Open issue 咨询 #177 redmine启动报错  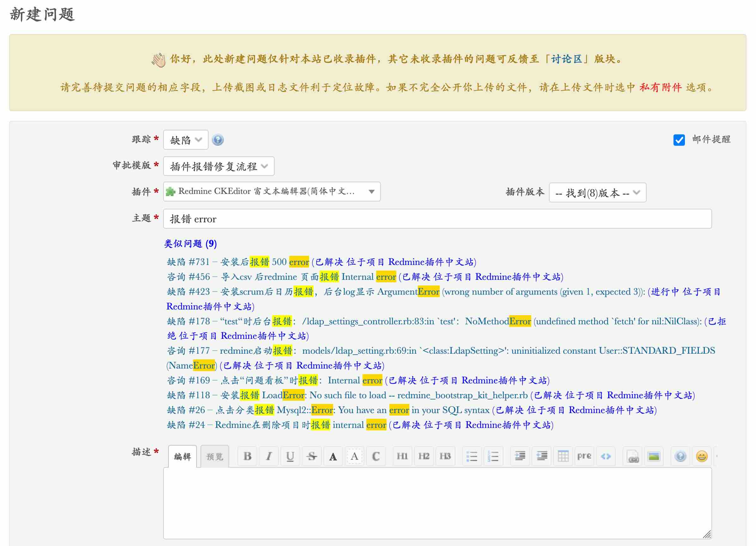pos(441,358)
